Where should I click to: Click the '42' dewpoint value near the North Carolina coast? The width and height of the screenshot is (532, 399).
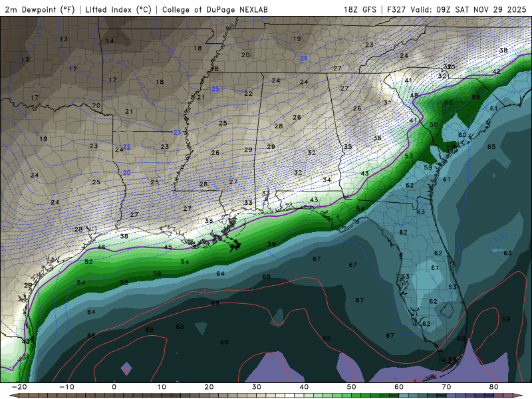(496, 72)
